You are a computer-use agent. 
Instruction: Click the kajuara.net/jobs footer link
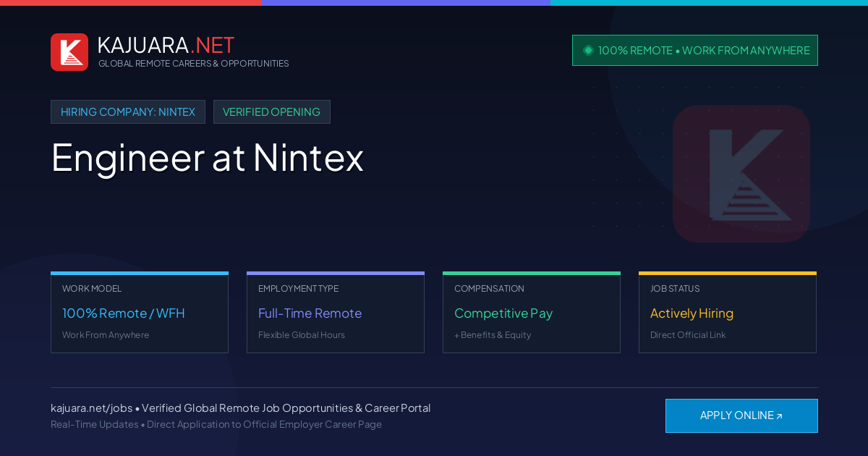point(91,408)
